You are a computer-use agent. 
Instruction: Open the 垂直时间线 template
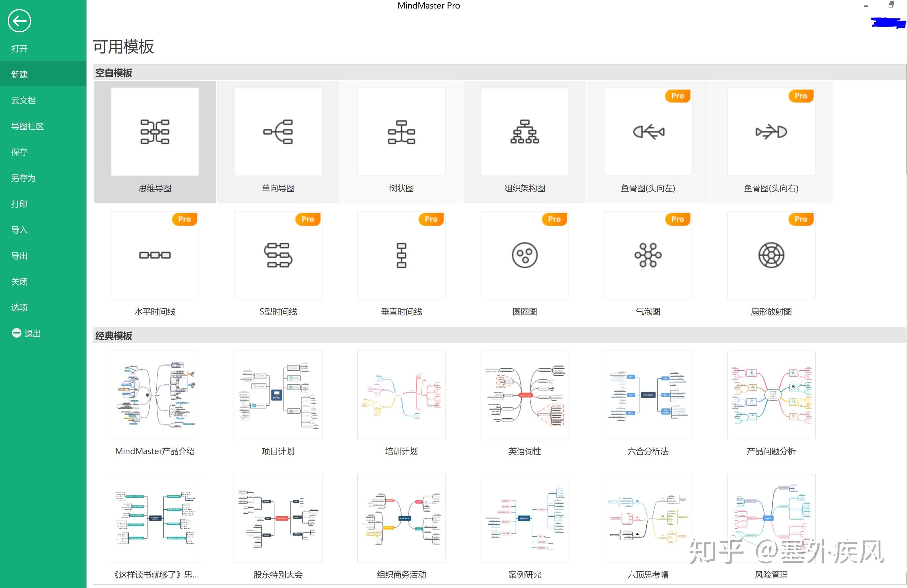coord(401,255)
